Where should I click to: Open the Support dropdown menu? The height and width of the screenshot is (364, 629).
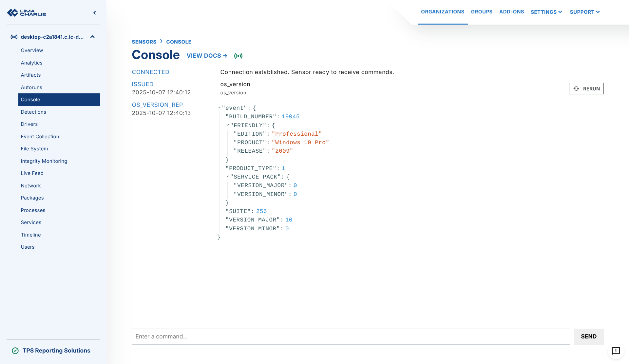click(x=585, y=12)
